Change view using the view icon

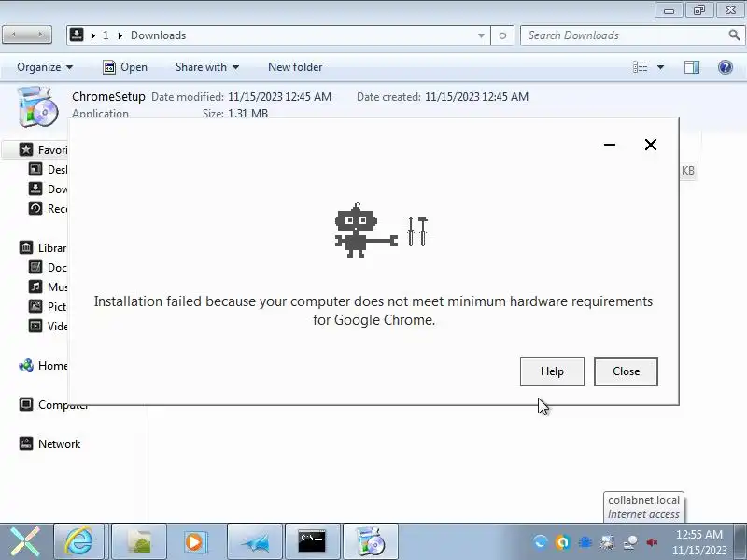[x=640, y=67]
